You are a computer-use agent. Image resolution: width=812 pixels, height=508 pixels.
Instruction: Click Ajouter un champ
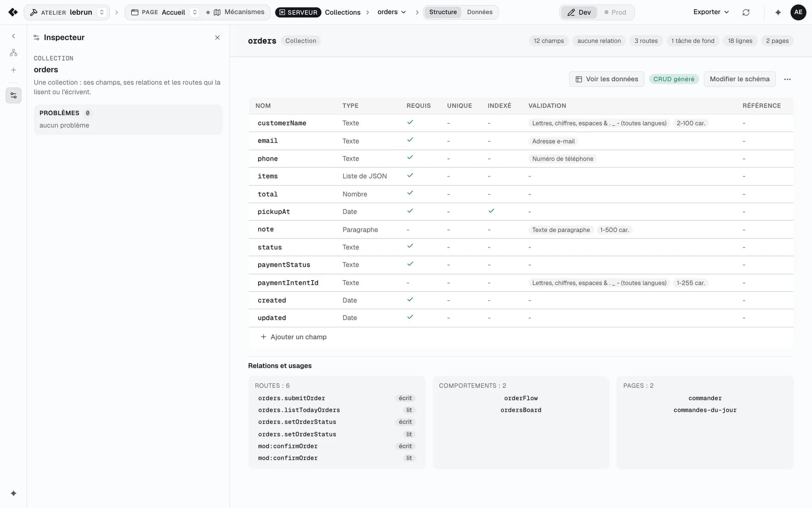[293, 337]
